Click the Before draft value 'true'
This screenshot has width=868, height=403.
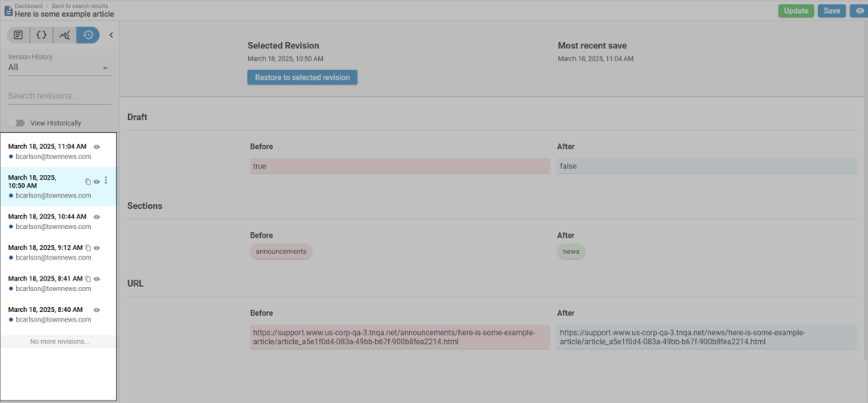click(x=399, y=166)
